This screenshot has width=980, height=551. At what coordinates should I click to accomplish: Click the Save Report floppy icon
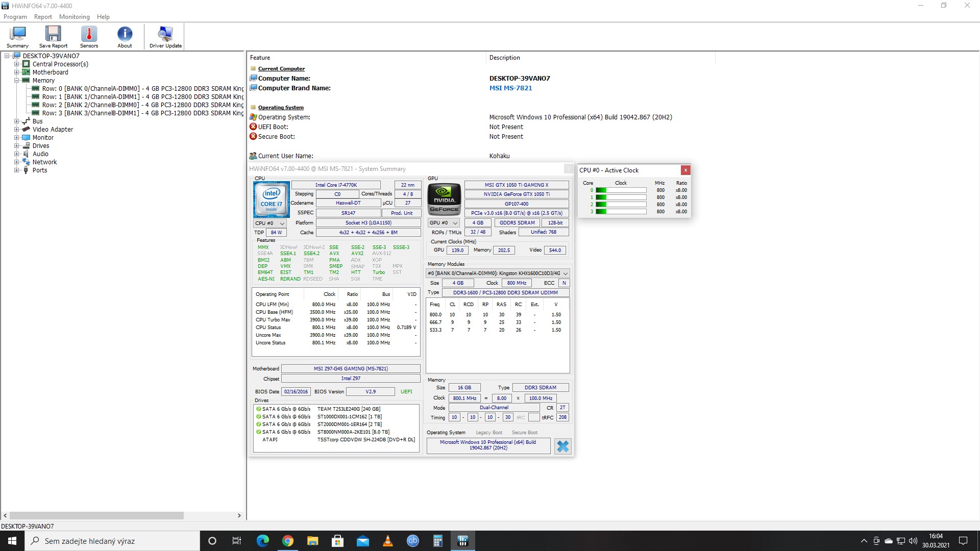(x=53, y=36)
